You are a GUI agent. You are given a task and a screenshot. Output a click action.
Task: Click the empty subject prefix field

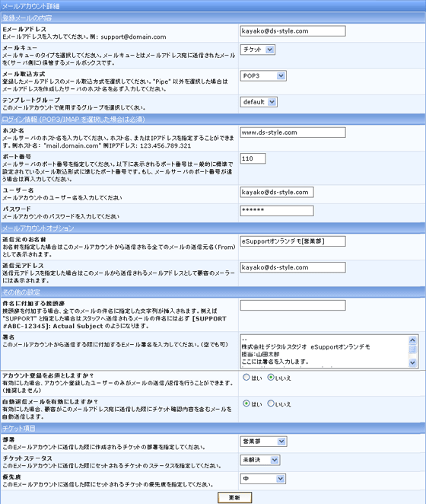click(x=293, y=305)
